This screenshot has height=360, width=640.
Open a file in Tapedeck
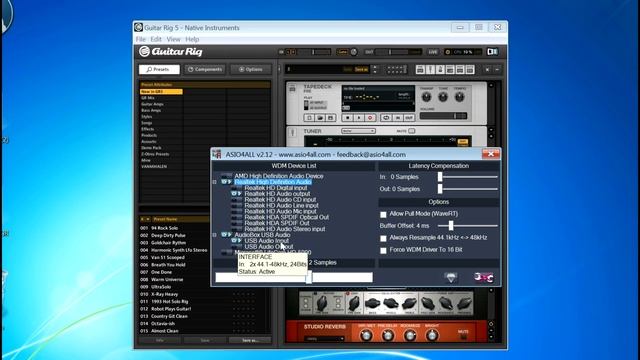coord(320,118)
